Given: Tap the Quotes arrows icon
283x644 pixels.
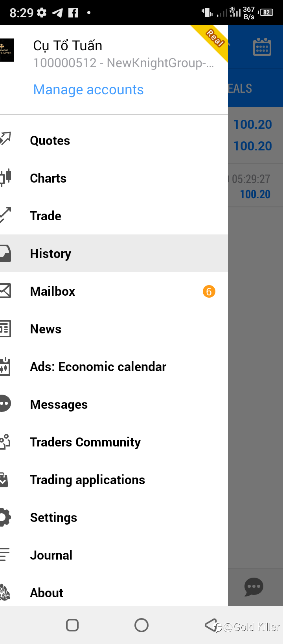Looking at the screenshot, I should [x=6, y=139].
